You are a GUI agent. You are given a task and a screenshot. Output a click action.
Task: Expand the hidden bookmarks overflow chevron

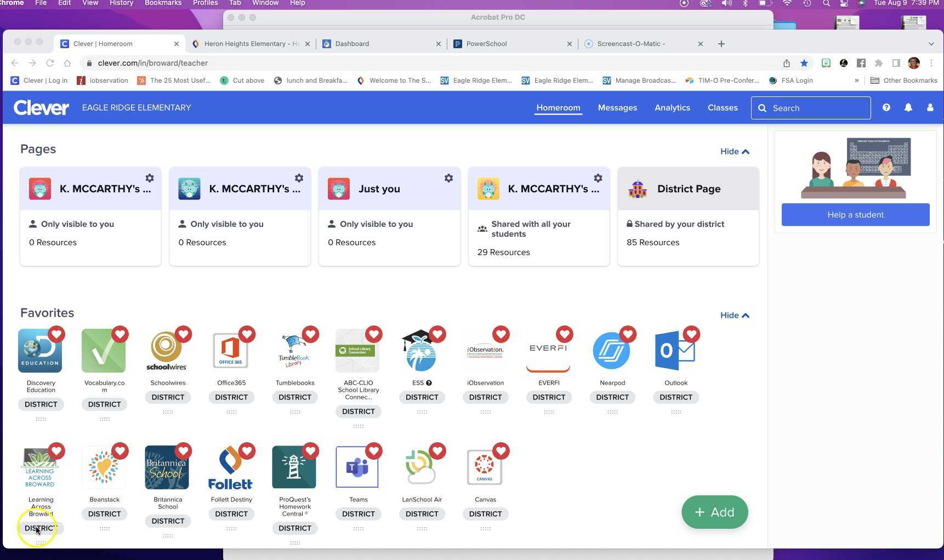[x=856, y=81]
